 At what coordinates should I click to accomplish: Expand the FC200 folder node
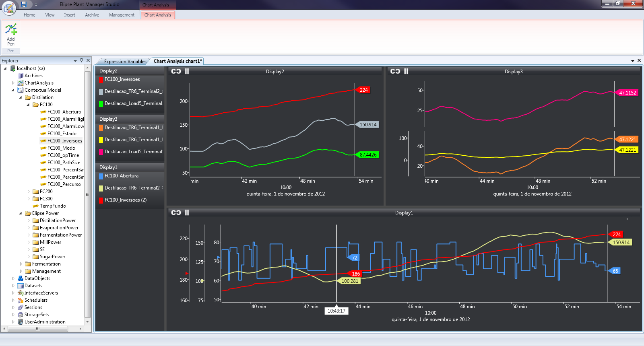click(28, 192)
